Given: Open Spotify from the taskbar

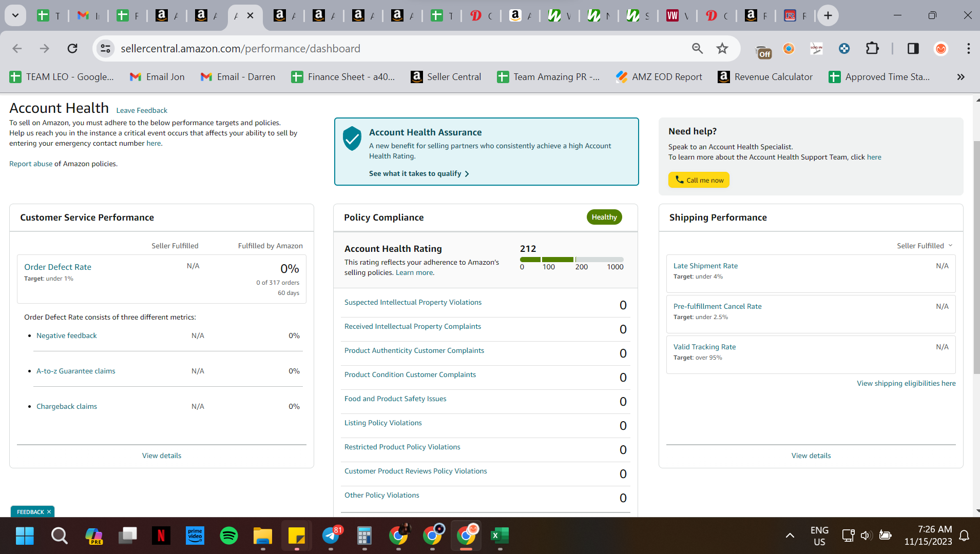Looking at the screenshot, I should (x=228, y=536).
